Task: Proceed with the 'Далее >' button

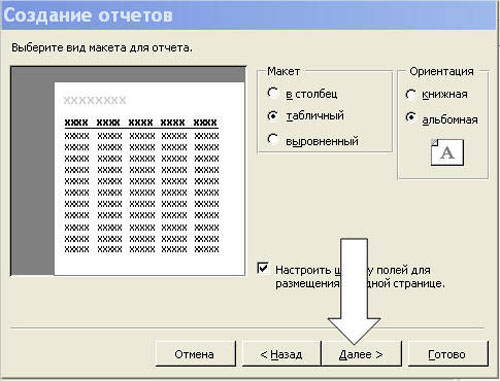Action: click(361, 354)
